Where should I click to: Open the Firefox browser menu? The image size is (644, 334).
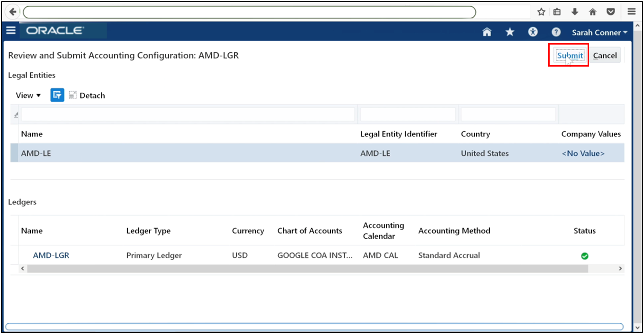click(631, 11)
